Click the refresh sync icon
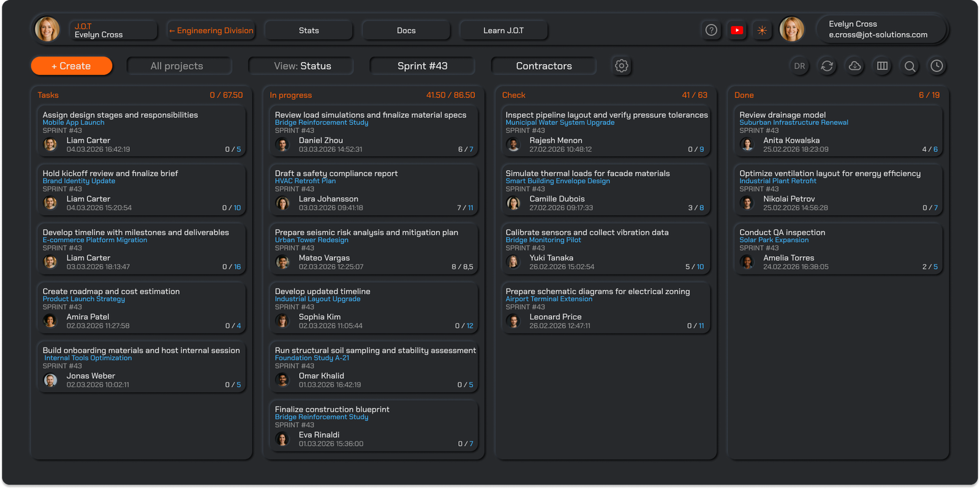Image resolution: width=980 pixels, height=489 pixels. [x=827, y=66]
